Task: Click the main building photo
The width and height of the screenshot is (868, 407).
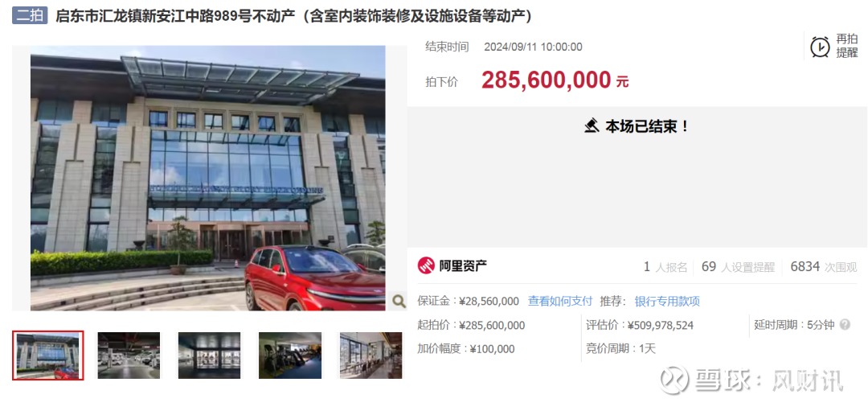Action: pos(207,178)
